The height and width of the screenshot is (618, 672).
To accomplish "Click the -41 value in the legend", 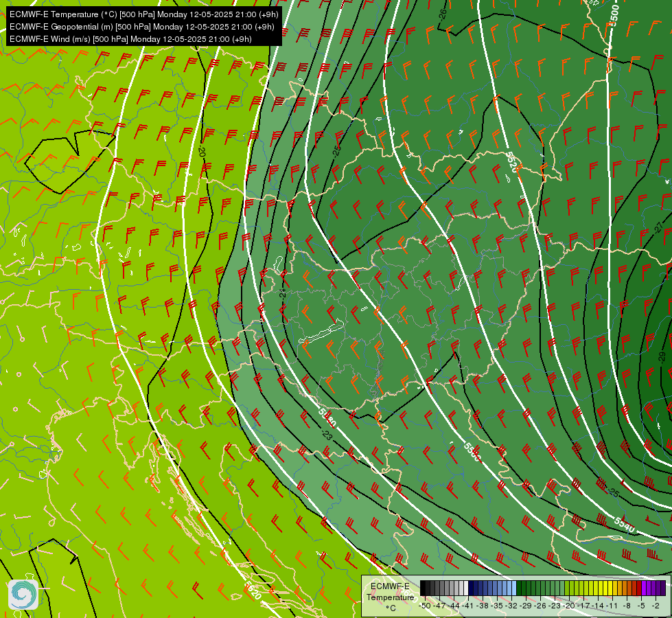I will pos(469,606).
